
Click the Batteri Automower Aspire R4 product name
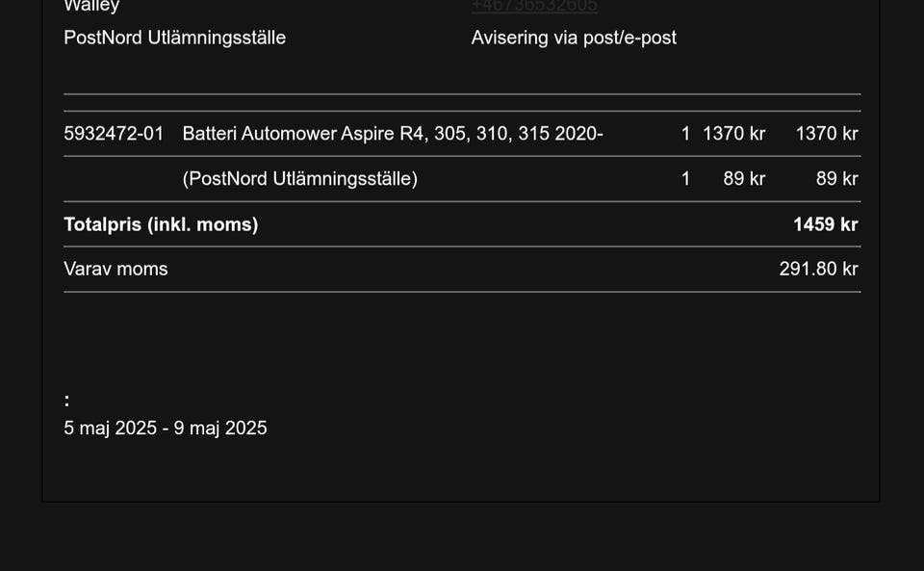pos(305,134)
